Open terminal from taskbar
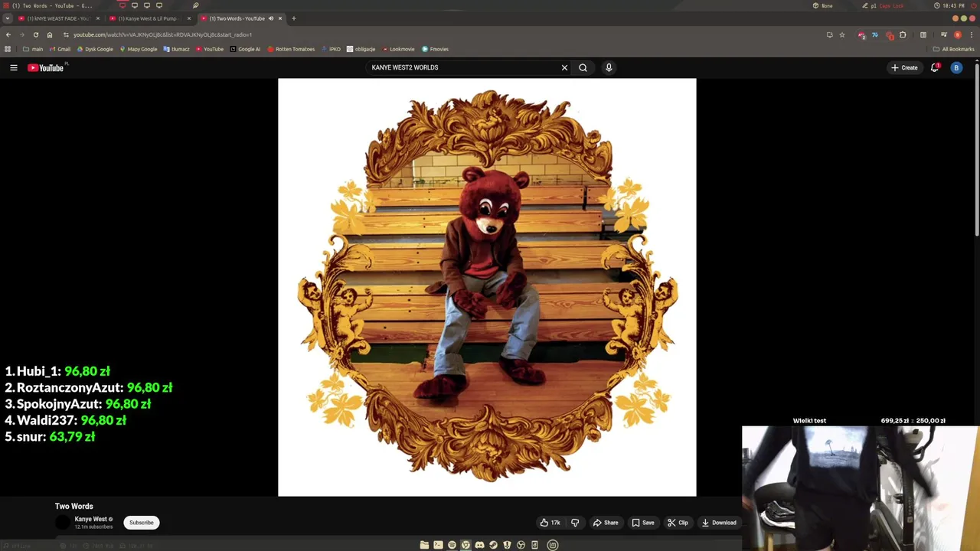Viewport: 980px width, 551px height. [438, 545]
